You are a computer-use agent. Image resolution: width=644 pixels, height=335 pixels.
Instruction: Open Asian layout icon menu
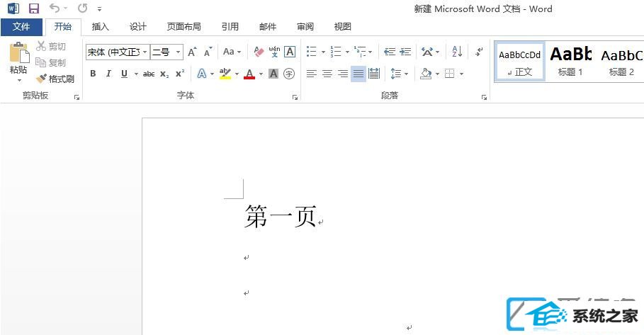(x=427, y=52)
